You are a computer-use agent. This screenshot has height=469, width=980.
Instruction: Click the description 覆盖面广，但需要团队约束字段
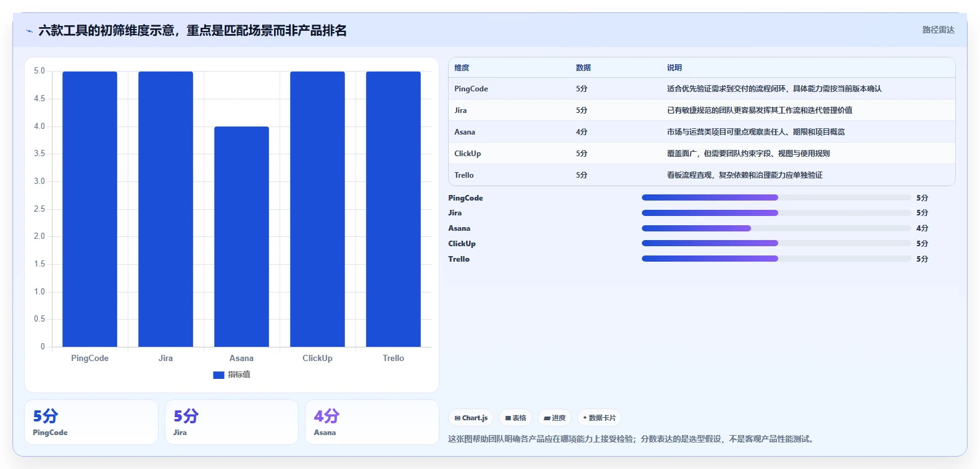(x=748, y=154)
